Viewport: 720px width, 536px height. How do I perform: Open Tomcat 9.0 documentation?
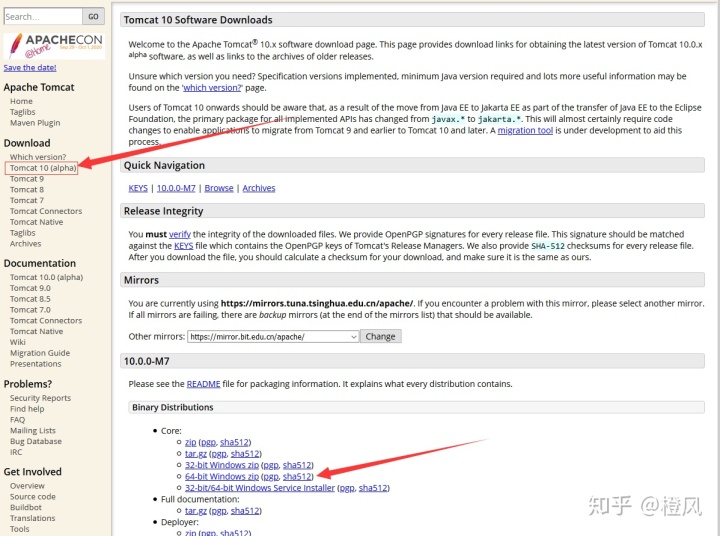click(x=30, y=288)
